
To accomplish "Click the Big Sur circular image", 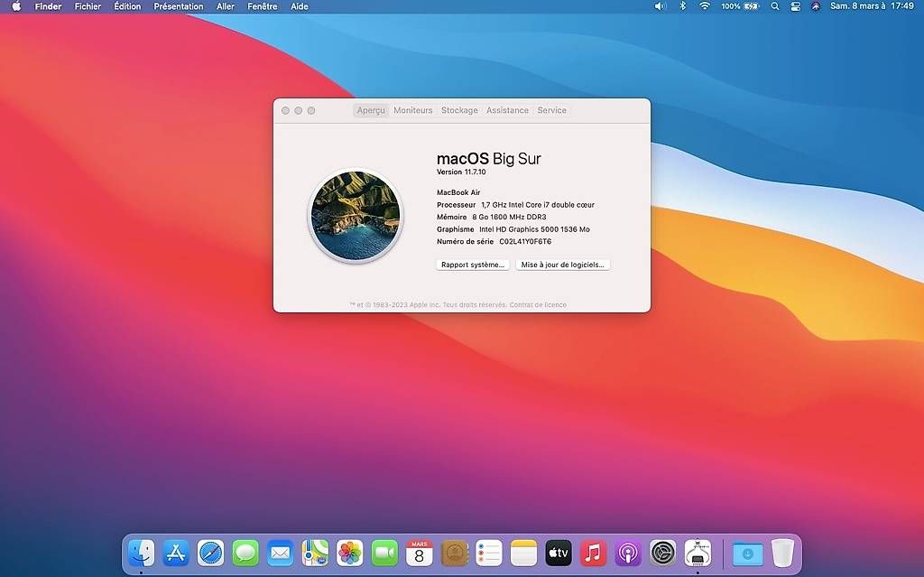I will pyautogui.click(x=356, y=215).
